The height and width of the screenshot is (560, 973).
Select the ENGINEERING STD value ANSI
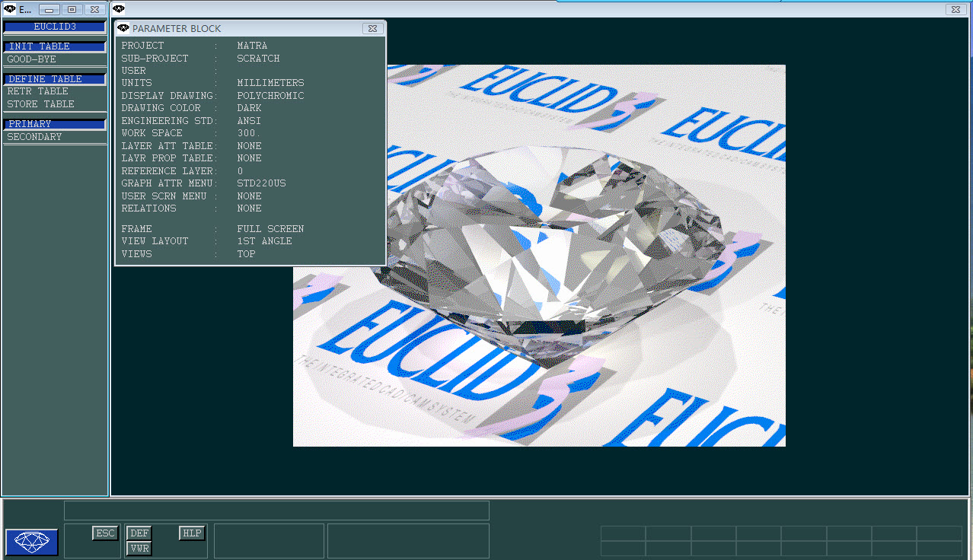pos(249,121)
